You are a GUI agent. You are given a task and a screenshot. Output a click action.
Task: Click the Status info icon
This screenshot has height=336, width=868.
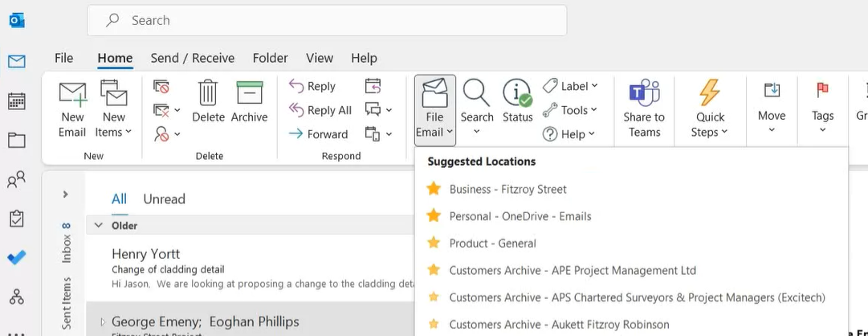pyautogui.click(x=518, y=101)
